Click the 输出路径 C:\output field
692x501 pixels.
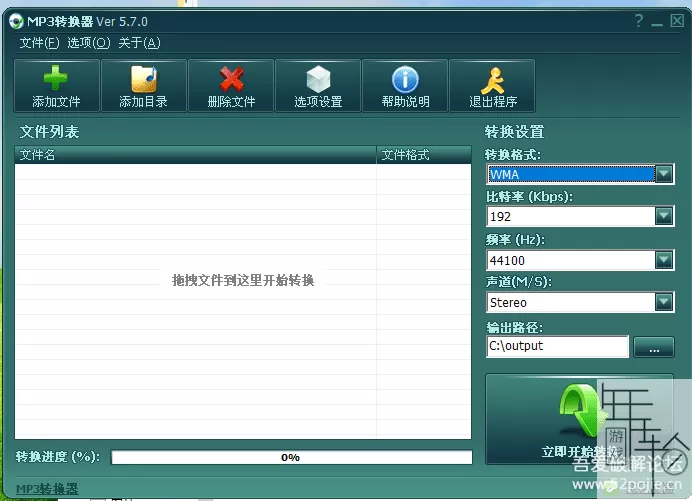pyautogui.click(x=557, y=346)
